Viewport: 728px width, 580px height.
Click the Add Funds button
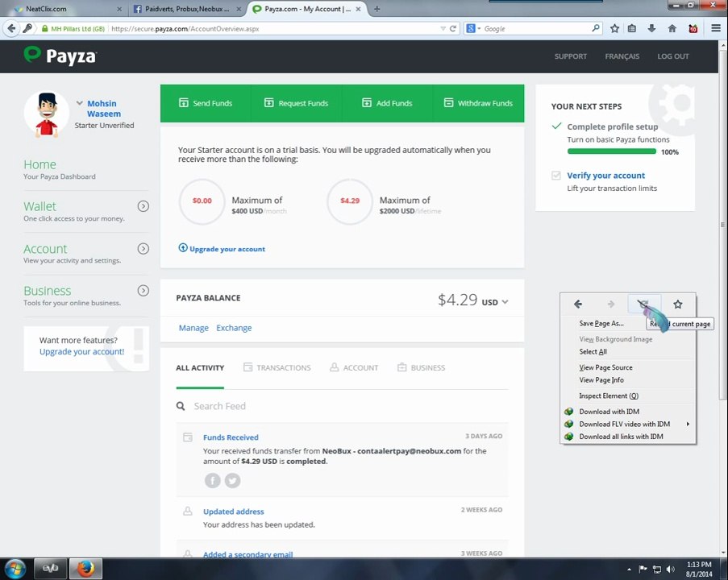pos(387,103)
